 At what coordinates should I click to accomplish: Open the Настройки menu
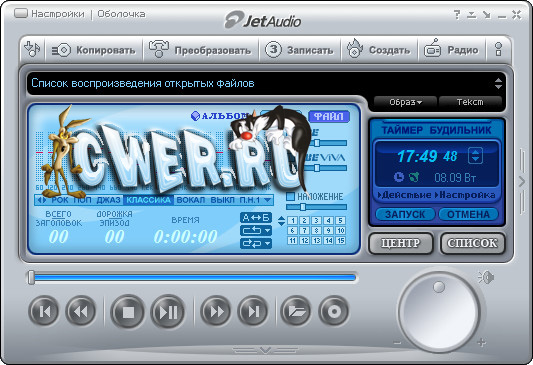pos(57,14)
